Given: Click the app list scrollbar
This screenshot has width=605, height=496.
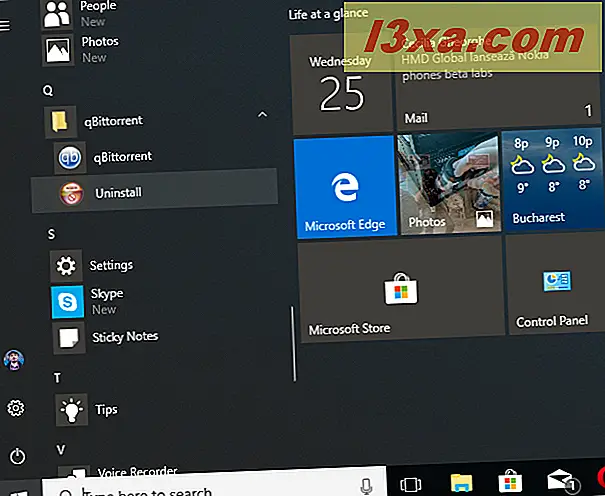Looking at the screenshot, I should click(x=293, y=344).
